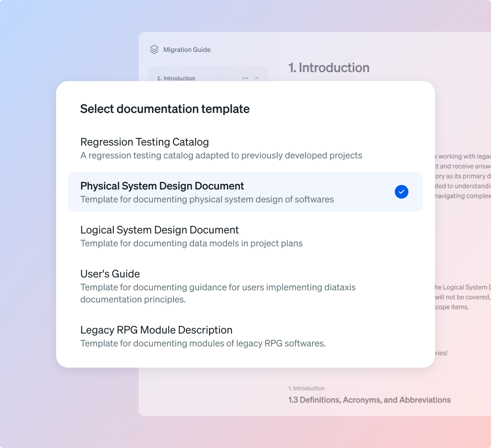The image size is (491, 448).
Task: Click the Physical System Design Document title
Action: click(x=162, y=186)
